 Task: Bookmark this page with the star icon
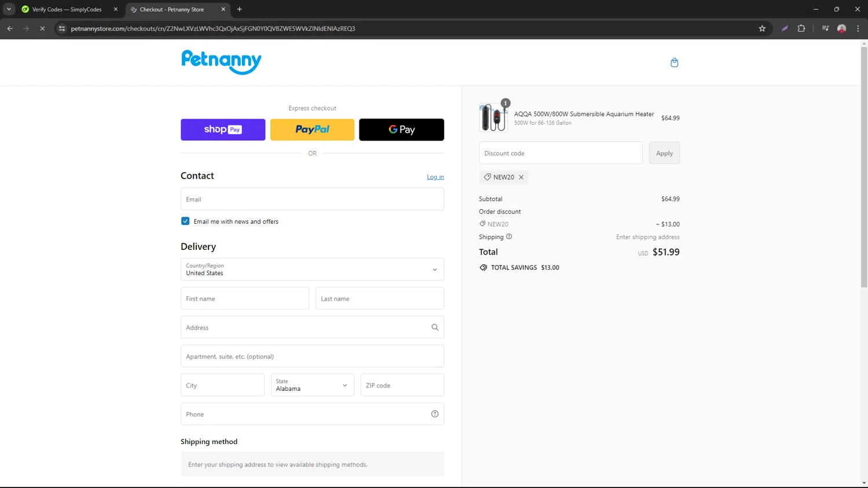pos(762,28)
